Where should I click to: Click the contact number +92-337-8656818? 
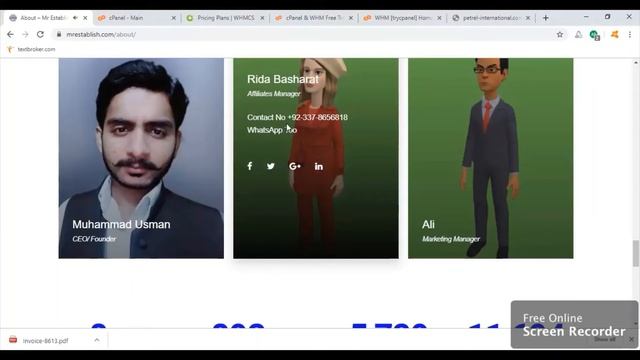318,117
